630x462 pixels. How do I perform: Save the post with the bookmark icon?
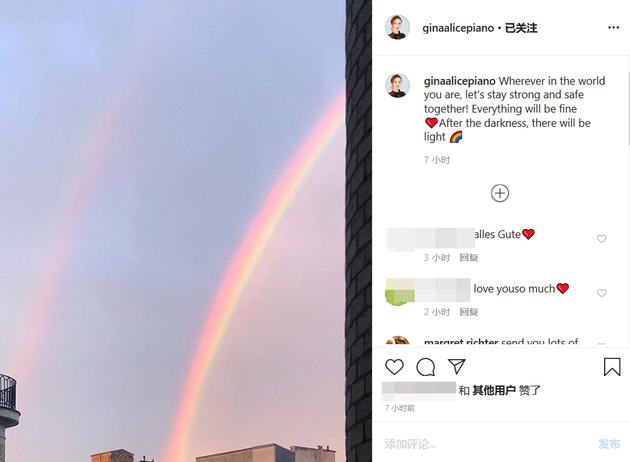tap(612, 367)
